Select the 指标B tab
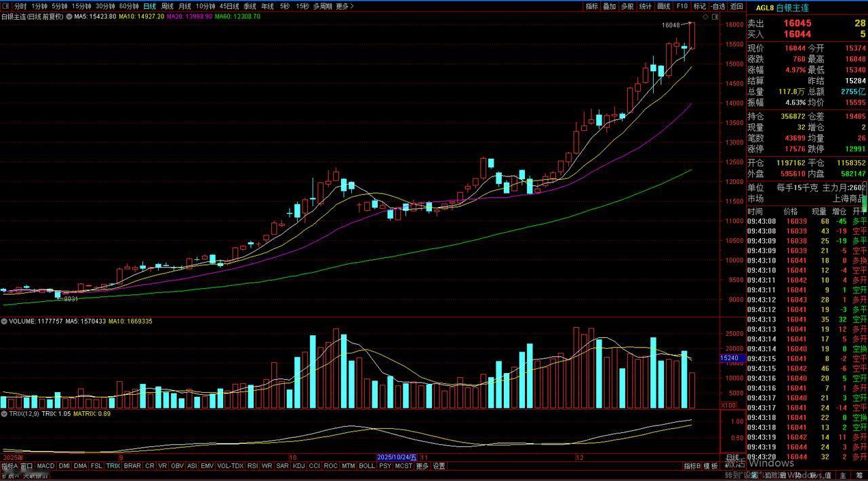 tap(692, 466)
